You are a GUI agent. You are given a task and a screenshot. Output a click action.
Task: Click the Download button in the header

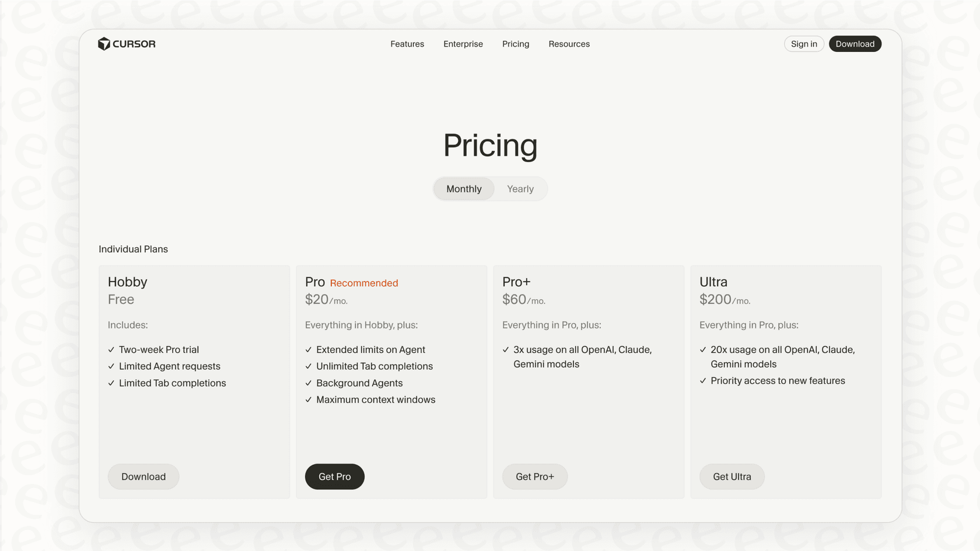tap(855, 44)
